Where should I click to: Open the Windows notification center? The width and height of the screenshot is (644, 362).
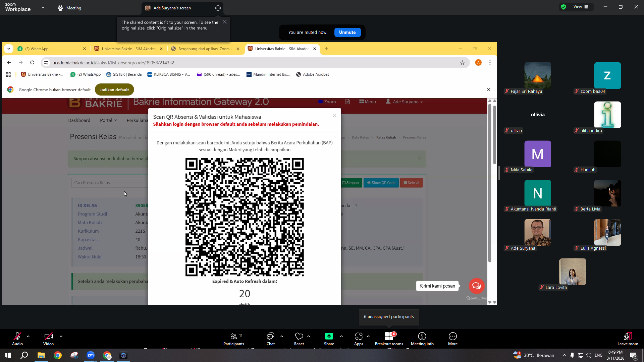point(634,355)
